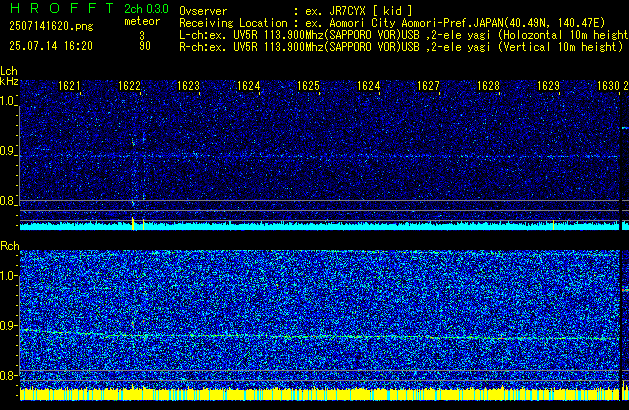Select the 1628 time marker

(488, 86)
